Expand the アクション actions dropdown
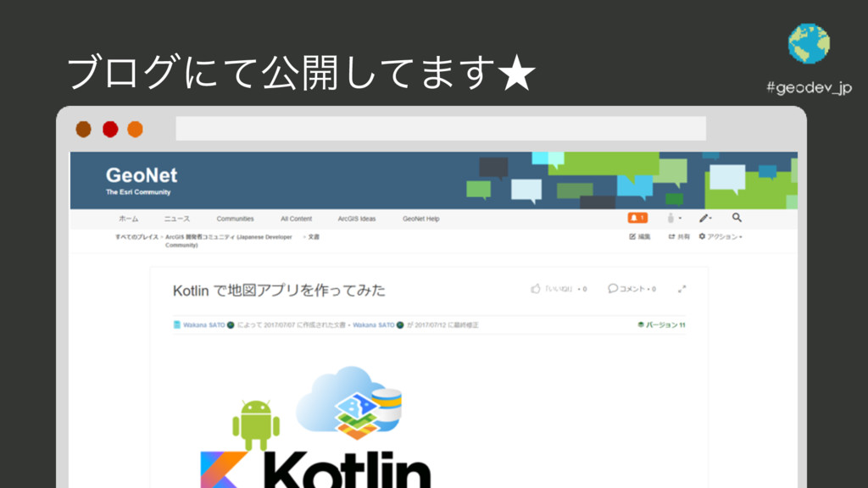The height and width of the screenshot is (488, 868). 721,237
